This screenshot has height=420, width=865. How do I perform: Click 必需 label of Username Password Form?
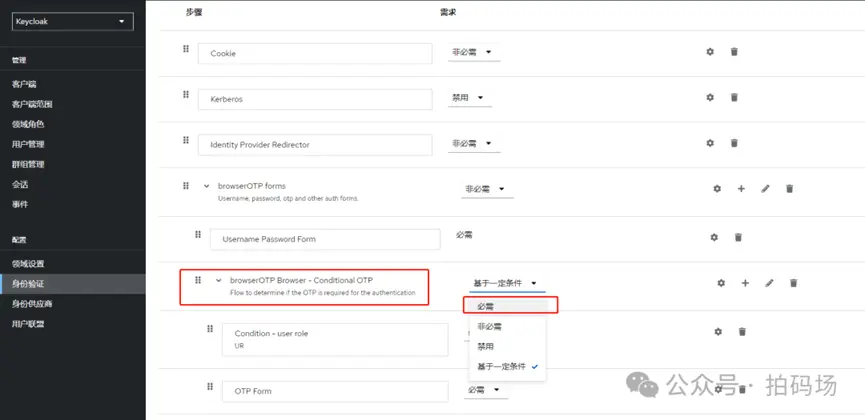(x=464, y=235)
